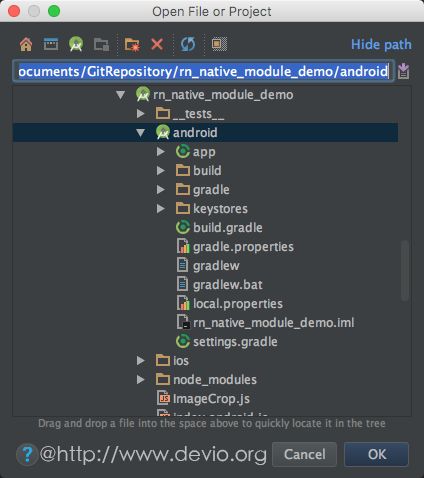Click the green macOS zoom window button
The image size is (424, 478).
[54, 11]
